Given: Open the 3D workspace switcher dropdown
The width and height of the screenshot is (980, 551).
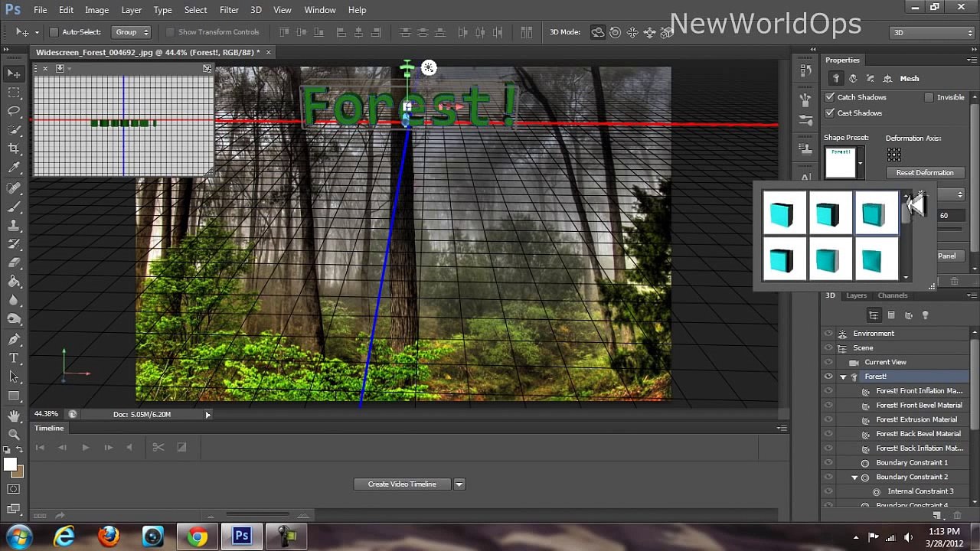Looking at the screenshot, I should click(x=929, y=32).
